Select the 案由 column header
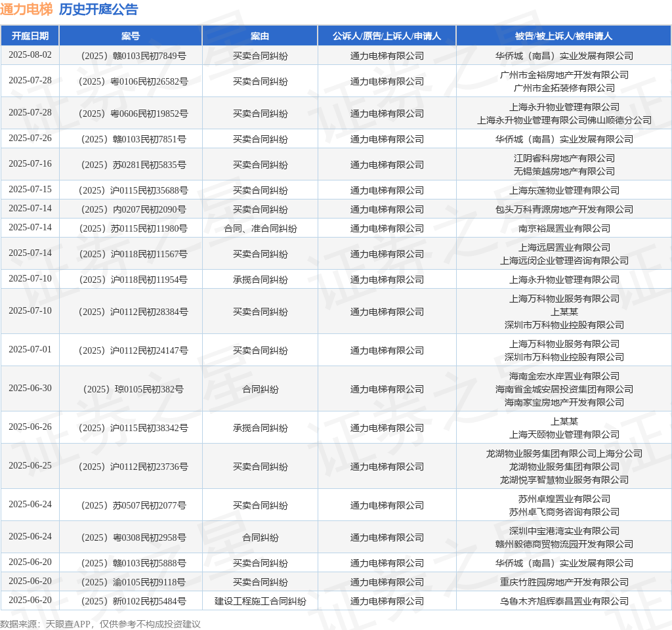This screenshot has height=630, width=672. point(260,36)
